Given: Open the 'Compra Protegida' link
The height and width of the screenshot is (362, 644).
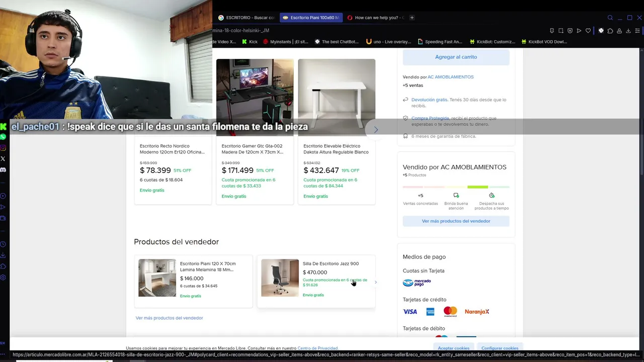Looking at the screenshot, I should 430,118.
